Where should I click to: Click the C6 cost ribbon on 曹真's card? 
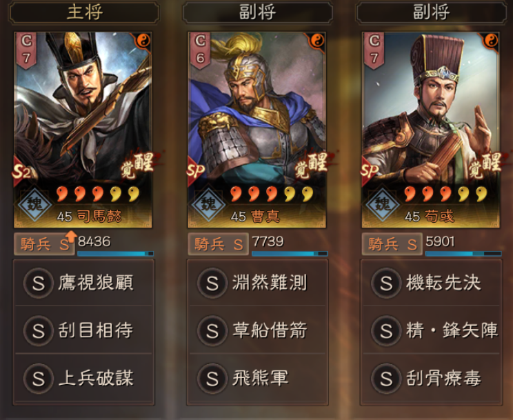200,51
